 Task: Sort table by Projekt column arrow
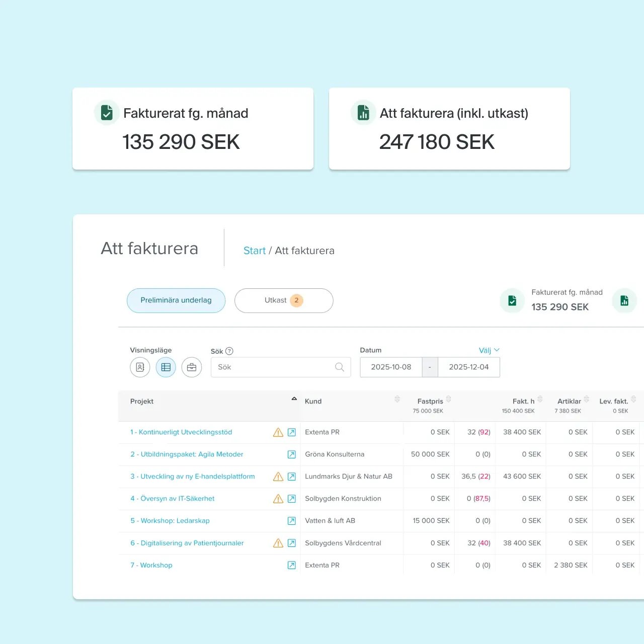click(x=294, y=399)
